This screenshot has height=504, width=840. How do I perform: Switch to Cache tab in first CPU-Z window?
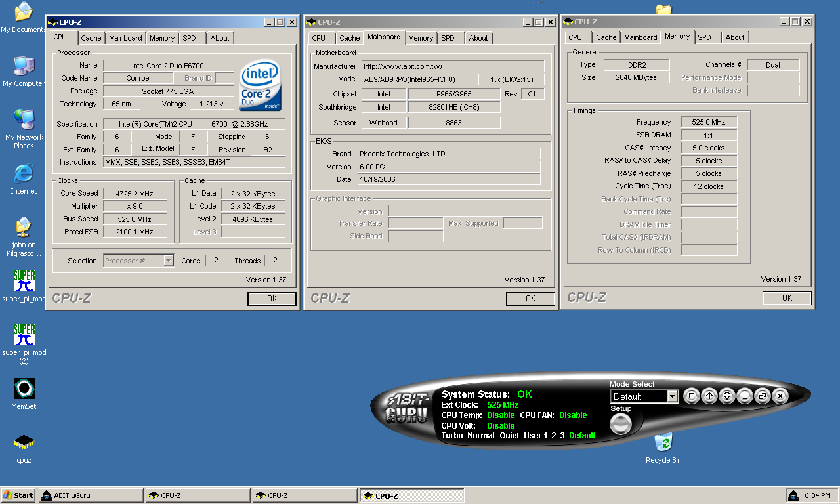click(x=91, y=38)
